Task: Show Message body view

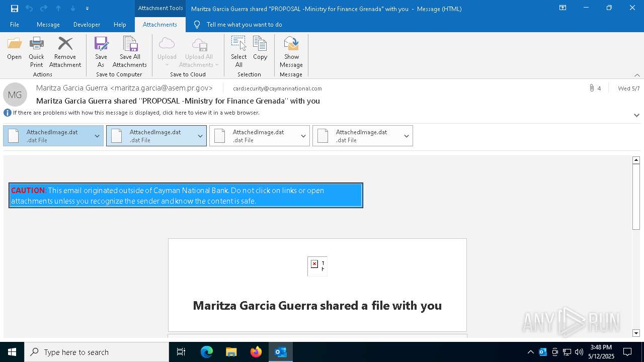Action: [x=291, y=52]
